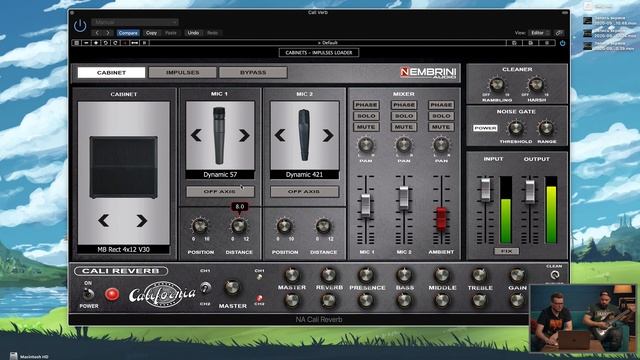Click the Mic 1 channel Pan knob
640x360 pixels.
pos(366,145)
